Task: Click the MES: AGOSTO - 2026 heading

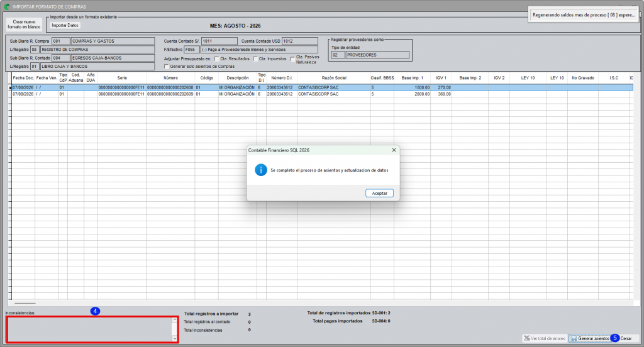Action: click(x=235, y=26)
